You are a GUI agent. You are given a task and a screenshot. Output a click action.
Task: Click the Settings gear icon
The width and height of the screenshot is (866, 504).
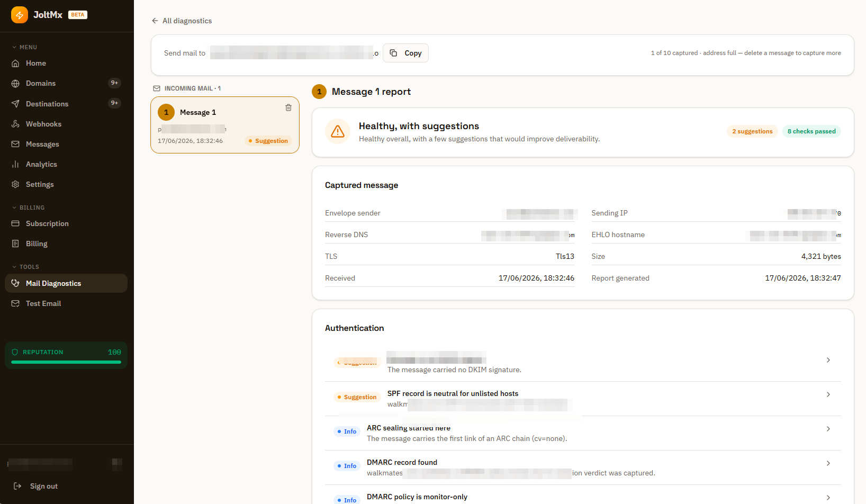(x=15, y=184)
